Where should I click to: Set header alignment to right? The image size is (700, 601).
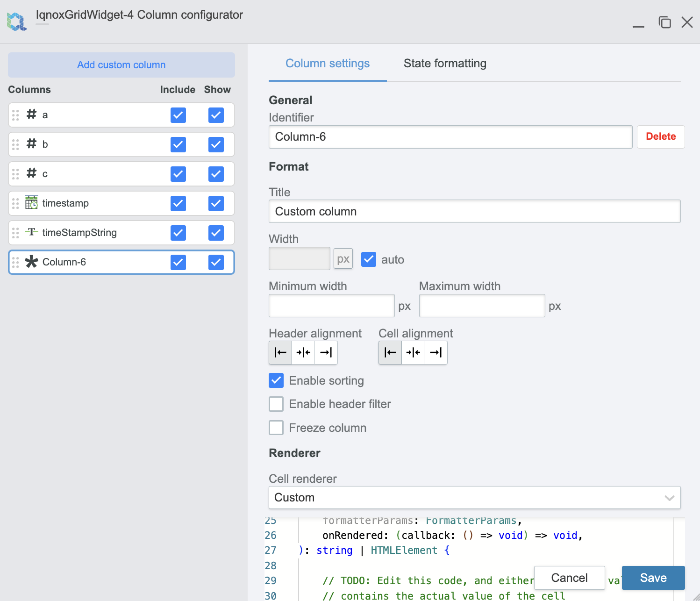pos(326,352)
